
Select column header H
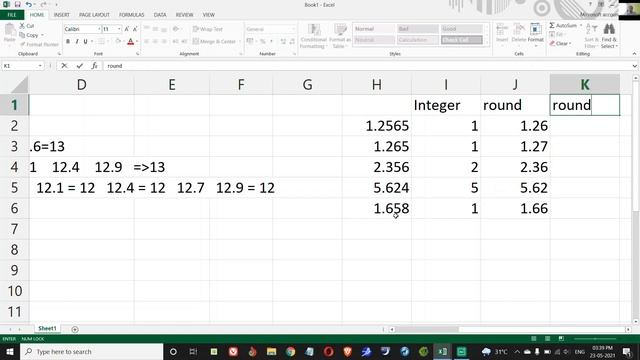tap(377, 84)
